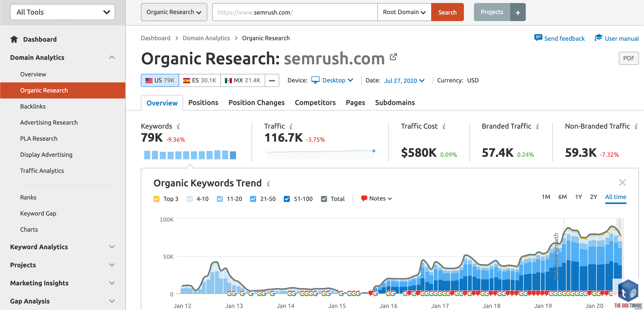Image resolution: width=644 pixels, height=310 pixels.
Task: Open external link icon beside semrush.com
Action: [393, 57]
